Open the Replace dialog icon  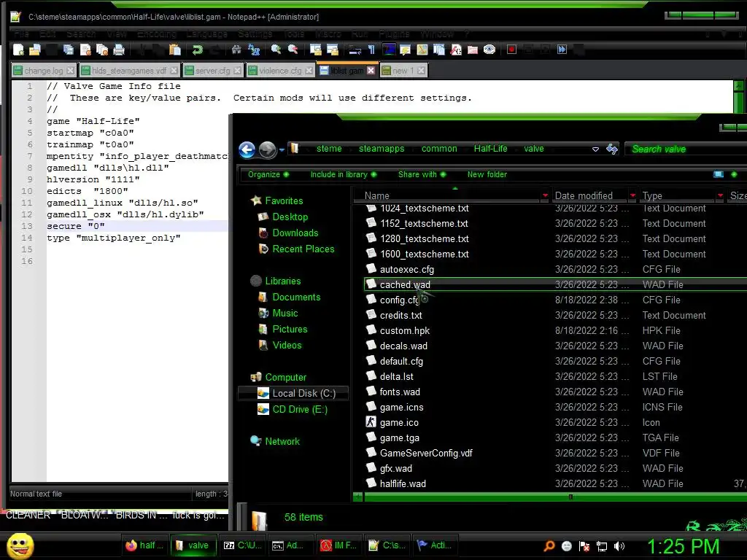click(x=254, y=50)
